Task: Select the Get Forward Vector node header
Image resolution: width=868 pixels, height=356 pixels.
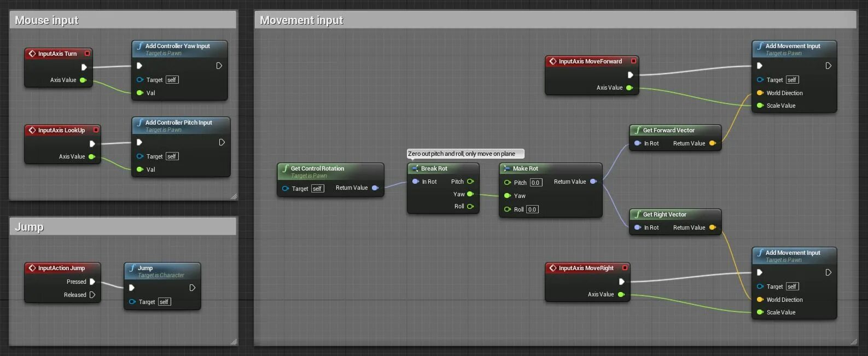Action: (675, 130)
